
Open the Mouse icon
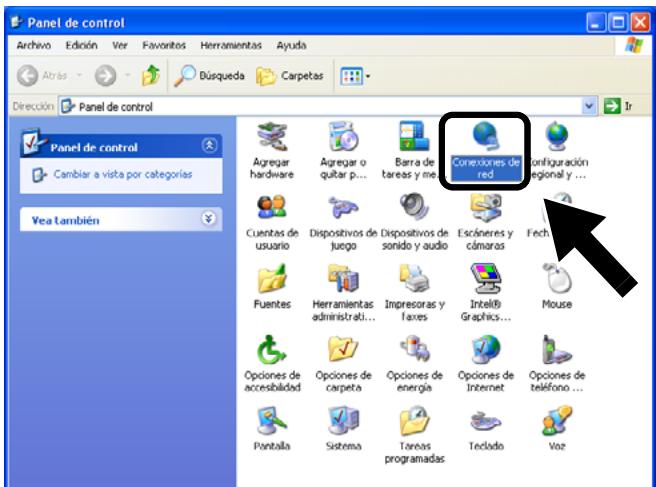[x=557, y=278]
